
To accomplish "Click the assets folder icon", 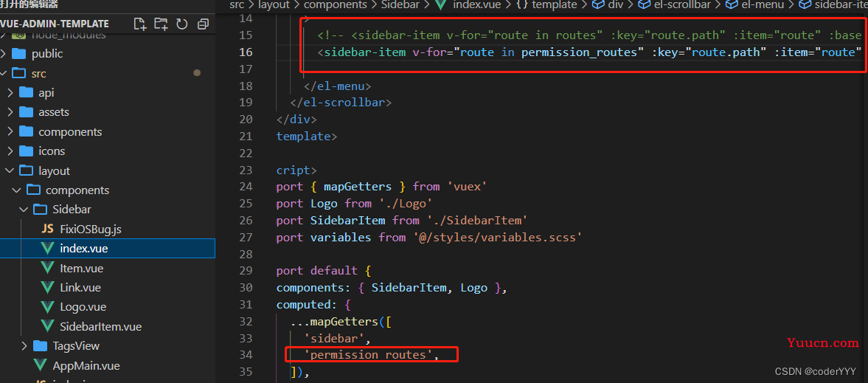I will click(x=26, y=112).
